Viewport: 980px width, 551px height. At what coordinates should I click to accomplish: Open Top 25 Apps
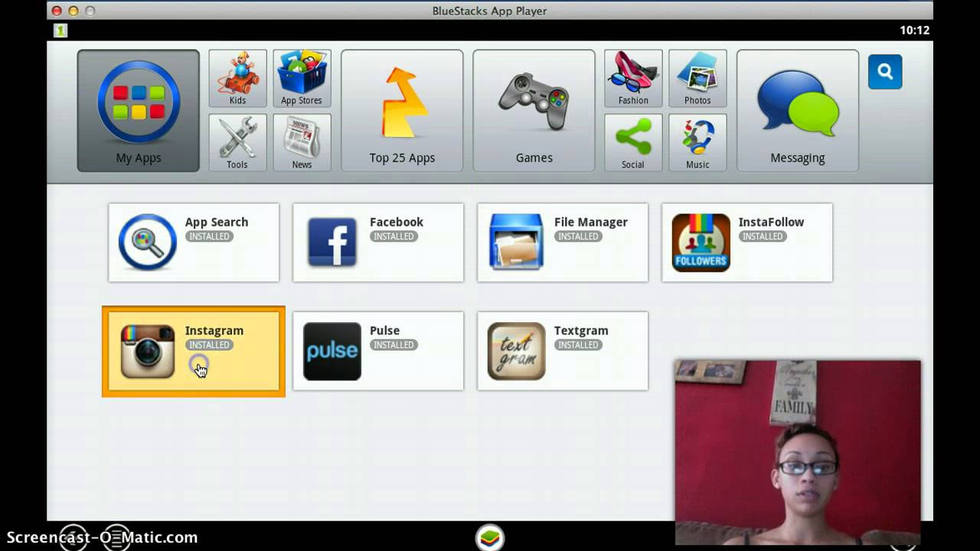click(x=402, y=111)
